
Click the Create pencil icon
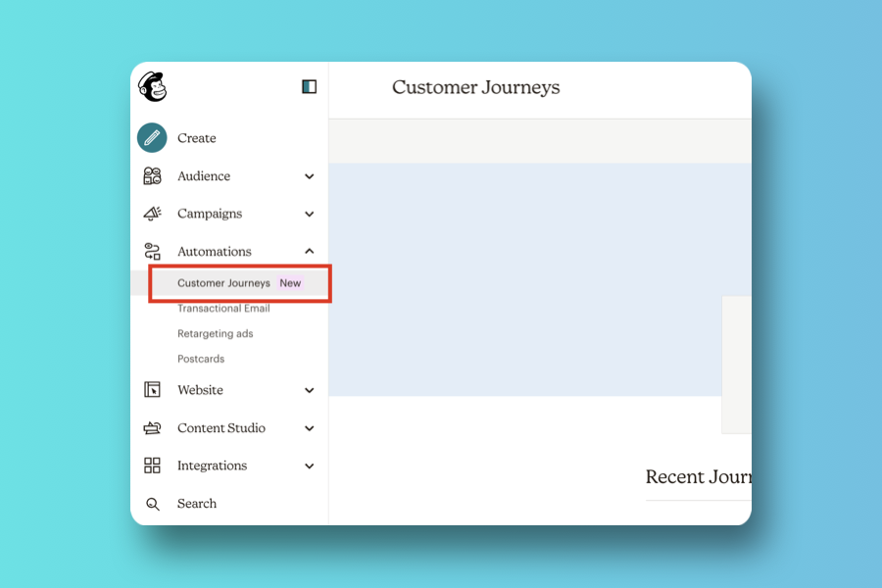(x=152, y=137)
